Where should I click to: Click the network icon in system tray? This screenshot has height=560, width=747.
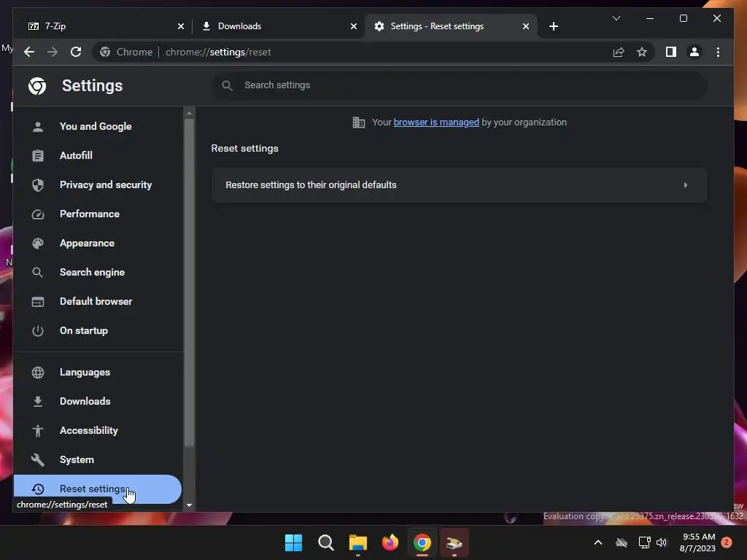tap(645, 542)
